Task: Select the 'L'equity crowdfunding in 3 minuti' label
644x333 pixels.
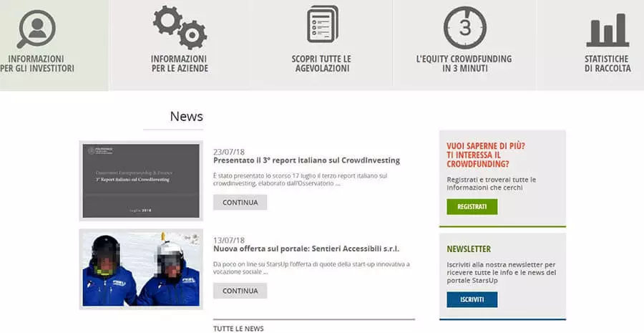Action: [464, 64]
